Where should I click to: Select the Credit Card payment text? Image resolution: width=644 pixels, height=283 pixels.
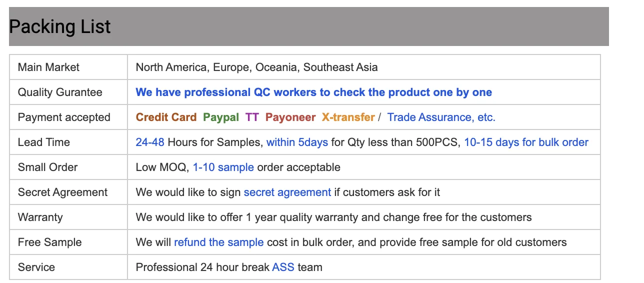pyautogui.click(x=166, y=117)
